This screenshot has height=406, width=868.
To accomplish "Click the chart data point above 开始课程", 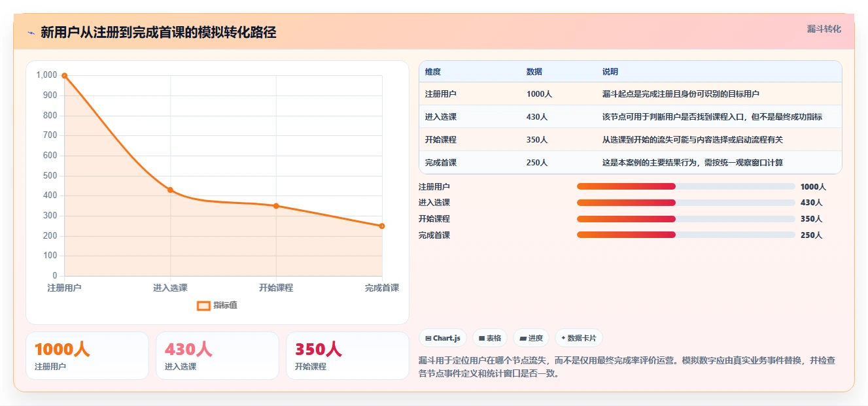I will click(276, 206).
